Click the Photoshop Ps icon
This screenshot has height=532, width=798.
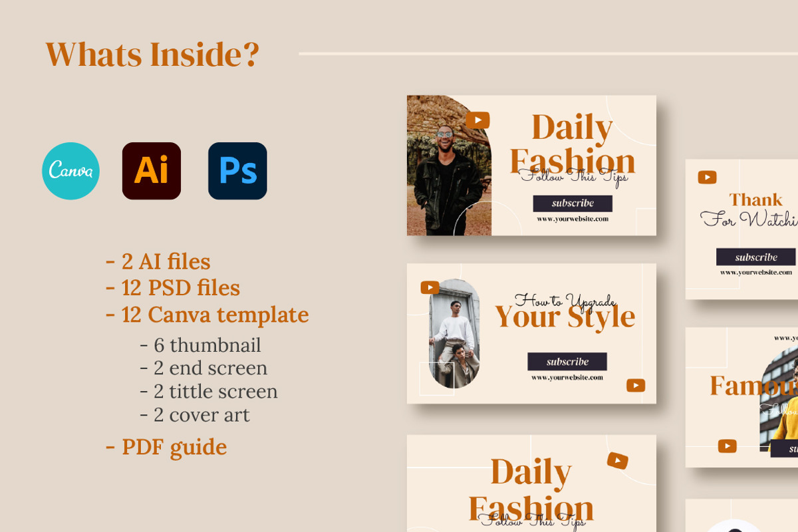coord(237,171)
